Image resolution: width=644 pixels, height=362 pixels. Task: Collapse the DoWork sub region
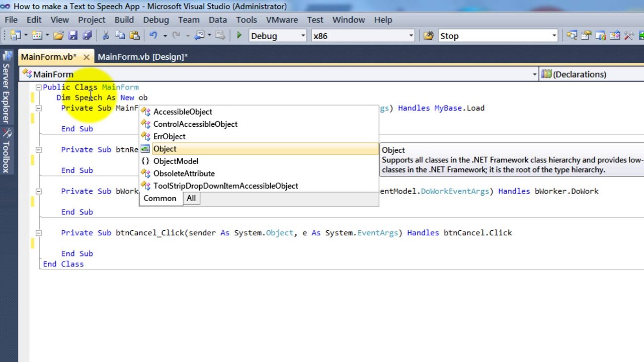38,191
